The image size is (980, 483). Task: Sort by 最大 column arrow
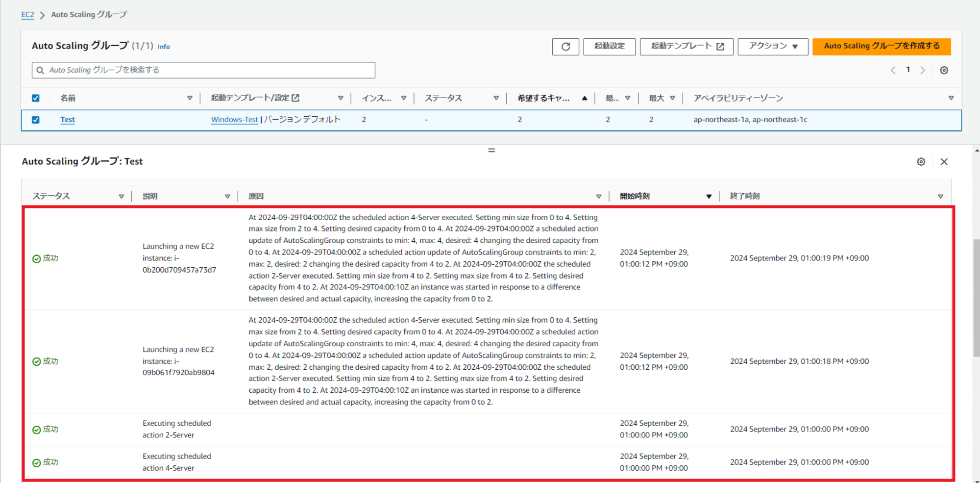click(672, 98)
